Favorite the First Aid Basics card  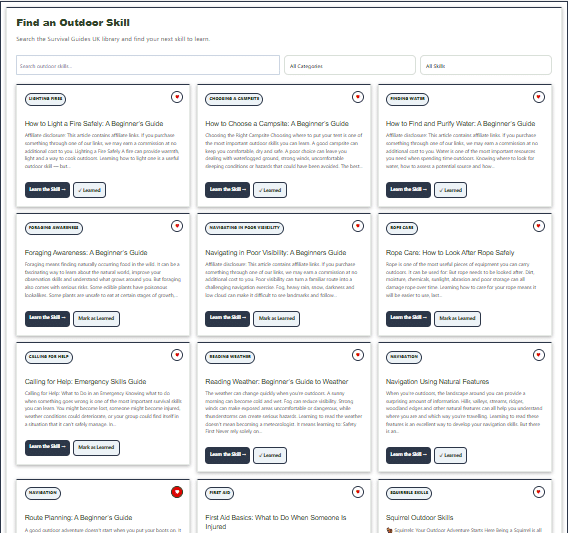[358, 492]
